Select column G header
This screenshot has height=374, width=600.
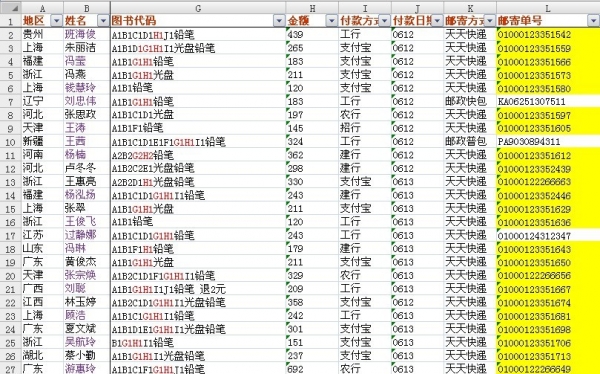tap(198, 8)
